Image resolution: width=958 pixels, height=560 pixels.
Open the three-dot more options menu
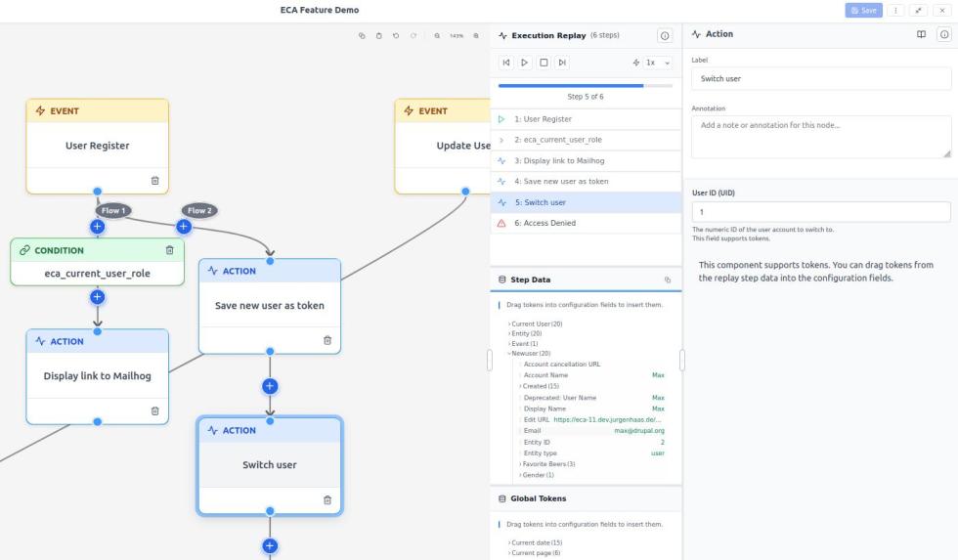pos(895,11)
